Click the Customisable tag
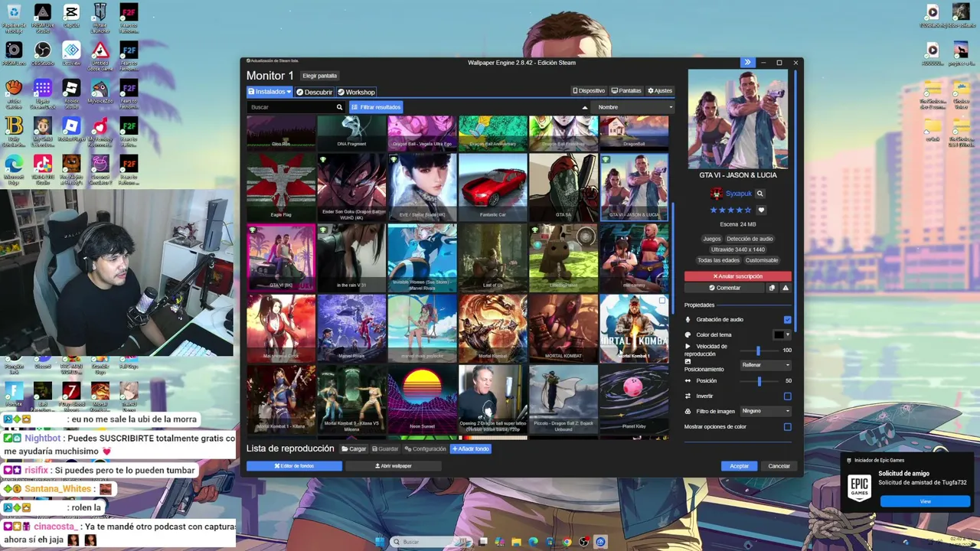The width and height of the screenshot is (980, 551). point(762,261)
